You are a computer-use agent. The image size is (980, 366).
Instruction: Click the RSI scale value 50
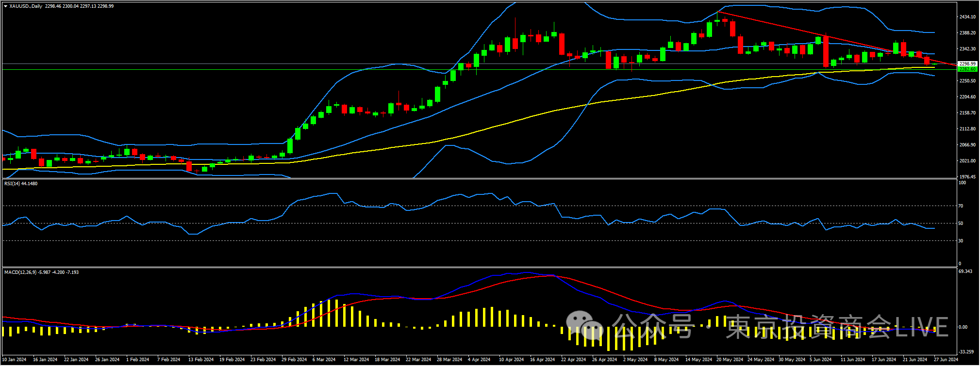[961, 223]
